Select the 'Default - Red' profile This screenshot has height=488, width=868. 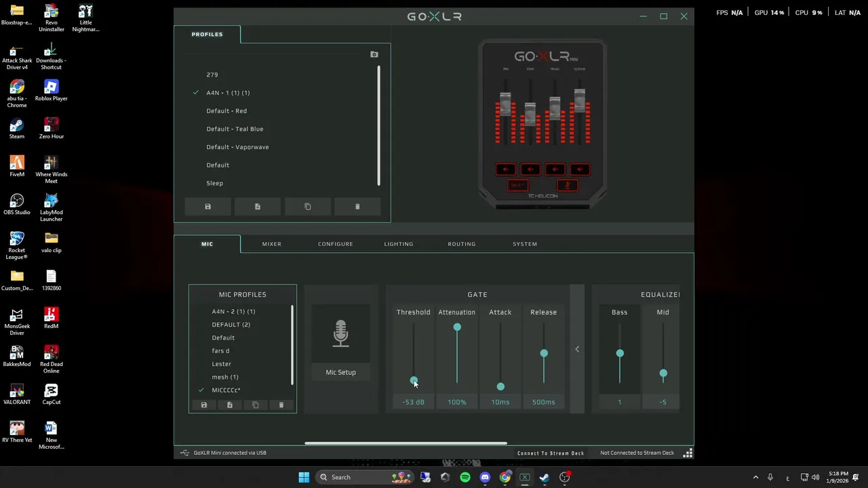point(226,110)
